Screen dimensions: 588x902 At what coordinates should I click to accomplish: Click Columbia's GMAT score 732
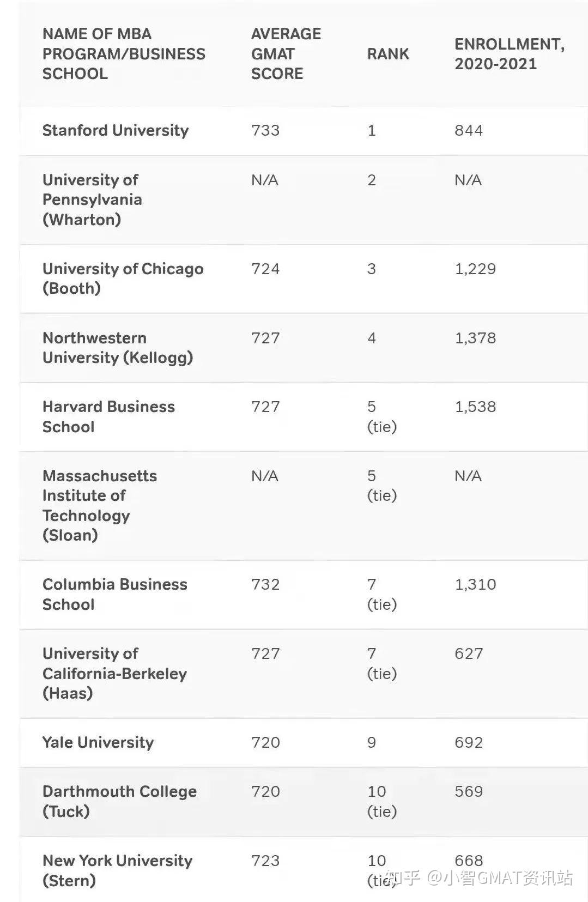(x=265, y=584)
